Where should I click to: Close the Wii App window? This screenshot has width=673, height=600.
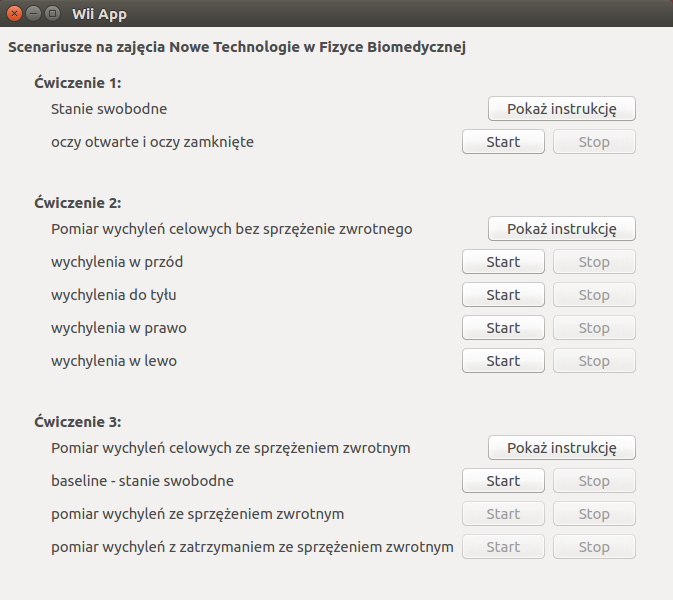pyautogui.click(x=15, y=14)
